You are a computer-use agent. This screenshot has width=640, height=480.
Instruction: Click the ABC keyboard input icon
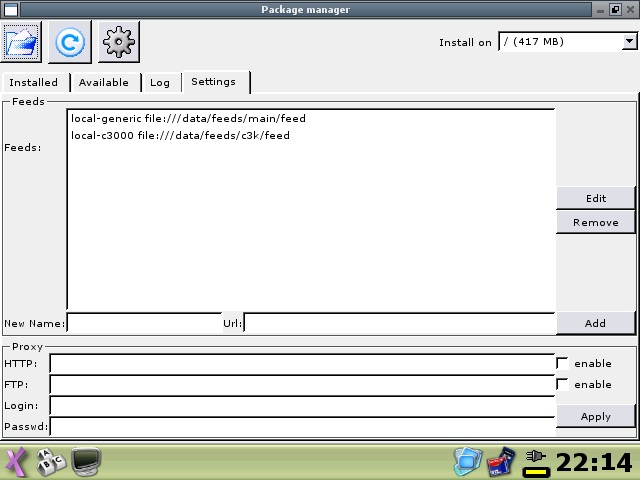click(x=50, y=461)
